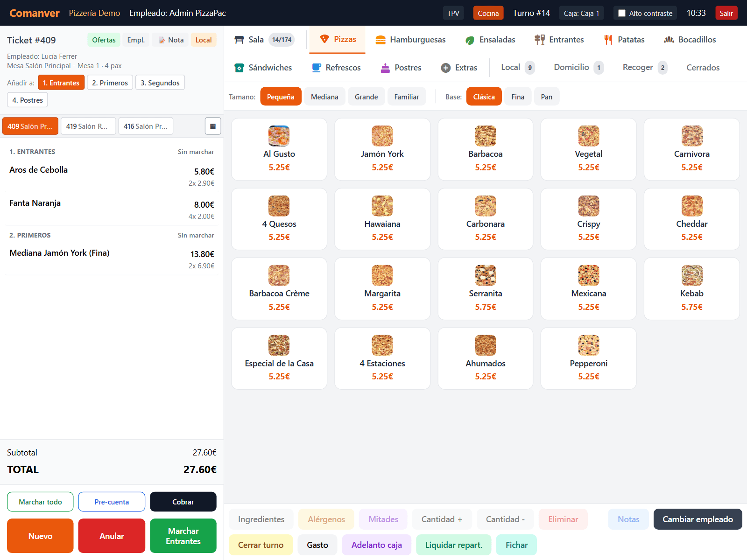The image size is (747, 560).
Task: Open the ticket grid view icon
Action: click(213, 126)
